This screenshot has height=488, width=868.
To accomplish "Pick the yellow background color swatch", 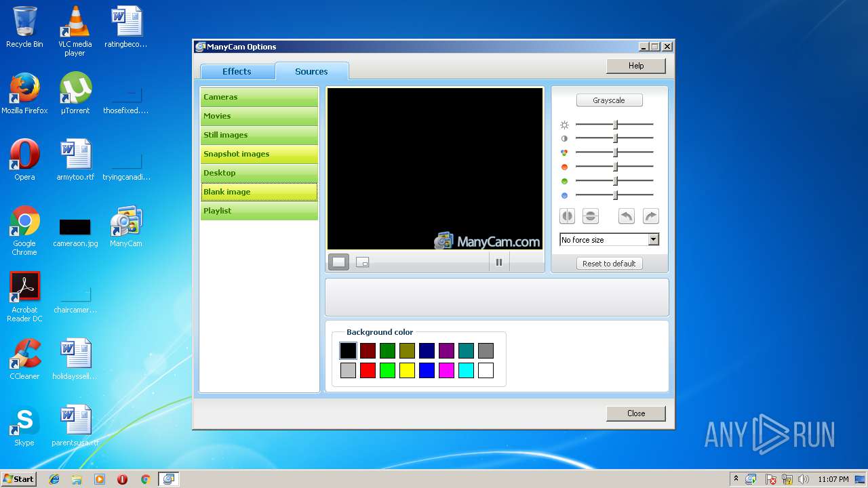I will pos(407,370).
